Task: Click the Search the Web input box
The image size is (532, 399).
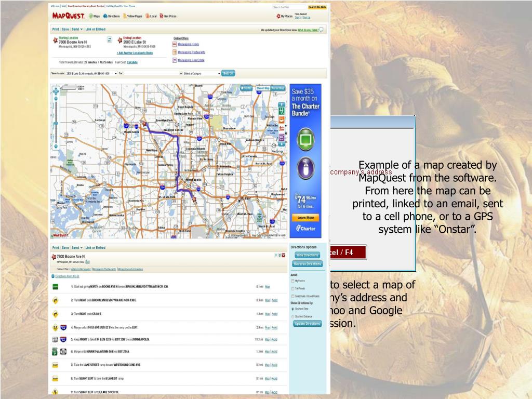Action: click(289, 7)
